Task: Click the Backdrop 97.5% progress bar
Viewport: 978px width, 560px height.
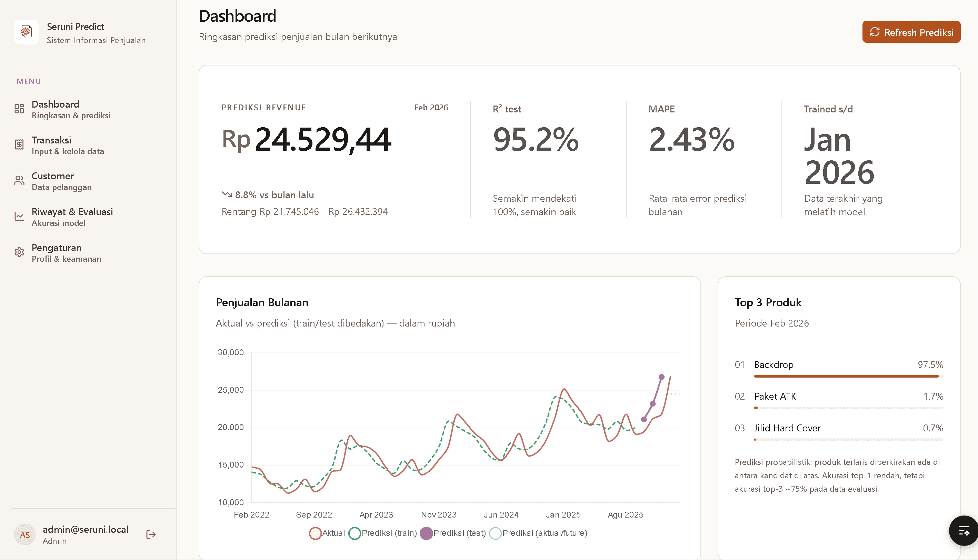Action: tap(848, 376)
